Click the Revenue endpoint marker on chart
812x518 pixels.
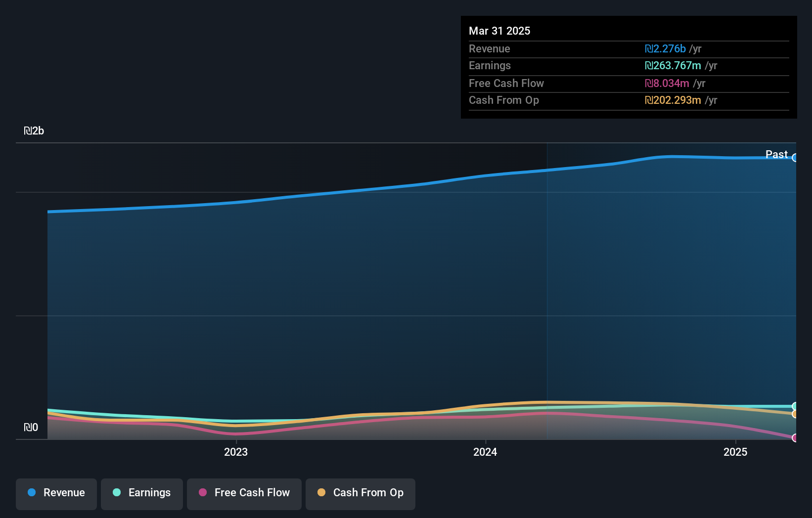click(795, 158)
